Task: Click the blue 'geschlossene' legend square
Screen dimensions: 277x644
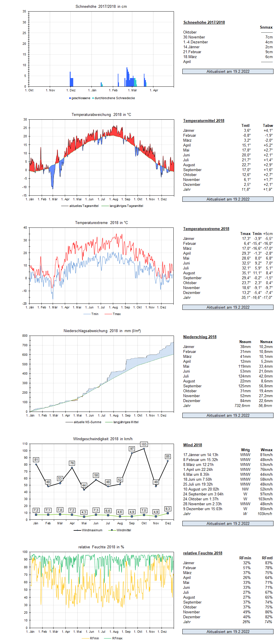Action: (x=70, y=98)
